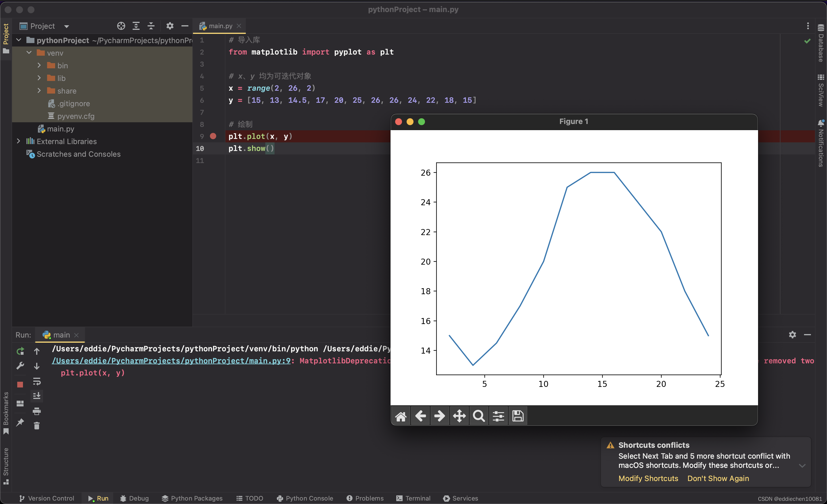The image size is (827, 504).
Task: Open Services tab
Action: click(461, 498)
